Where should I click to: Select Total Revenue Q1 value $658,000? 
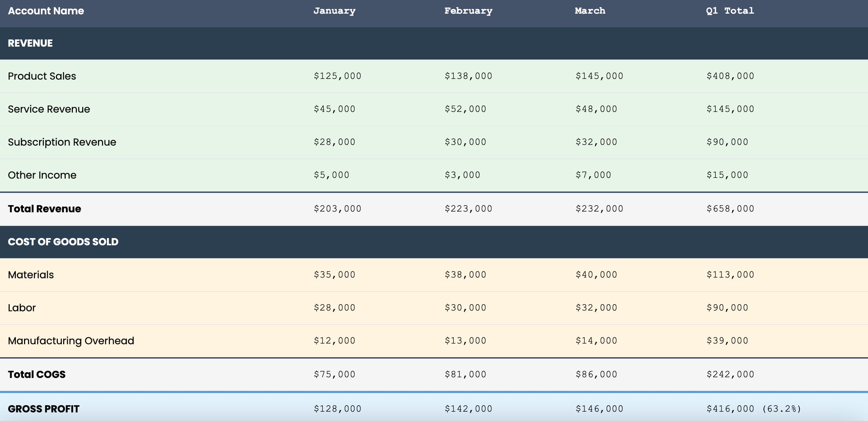pyautogui.click(x=730, y=209)
